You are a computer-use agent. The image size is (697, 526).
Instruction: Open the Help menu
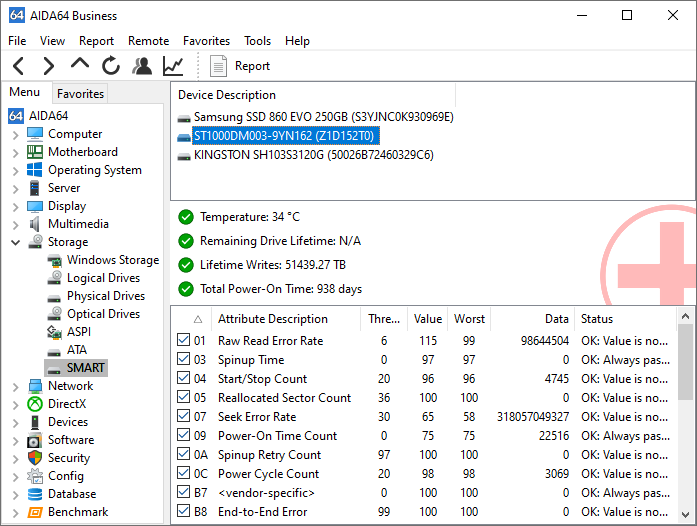(297, 41)
